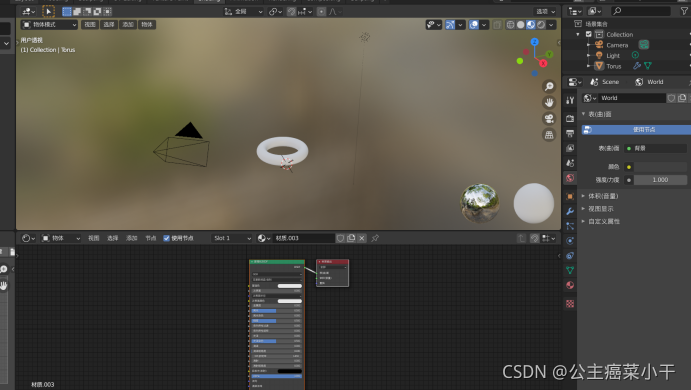Open the Physics properties tab

[x=570, y=241]
